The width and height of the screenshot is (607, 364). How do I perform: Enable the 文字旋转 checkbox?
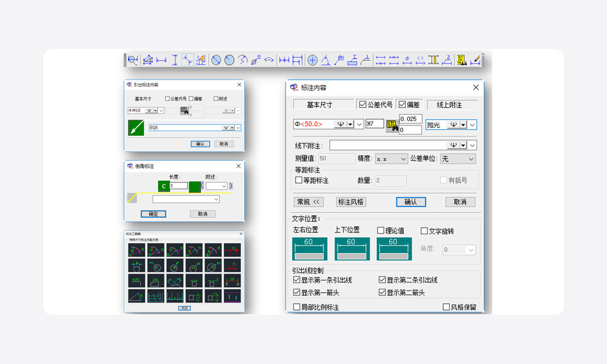tap(424, 231)
